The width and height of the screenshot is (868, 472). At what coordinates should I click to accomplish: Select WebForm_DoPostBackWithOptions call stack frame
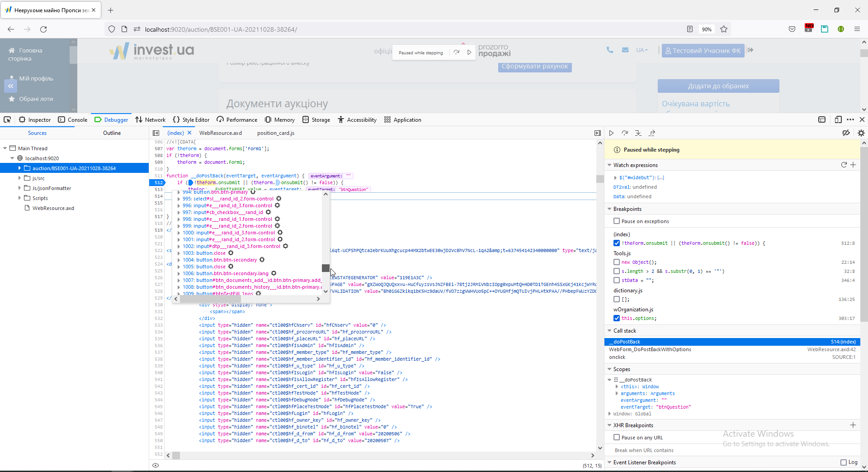click(650, 349)
